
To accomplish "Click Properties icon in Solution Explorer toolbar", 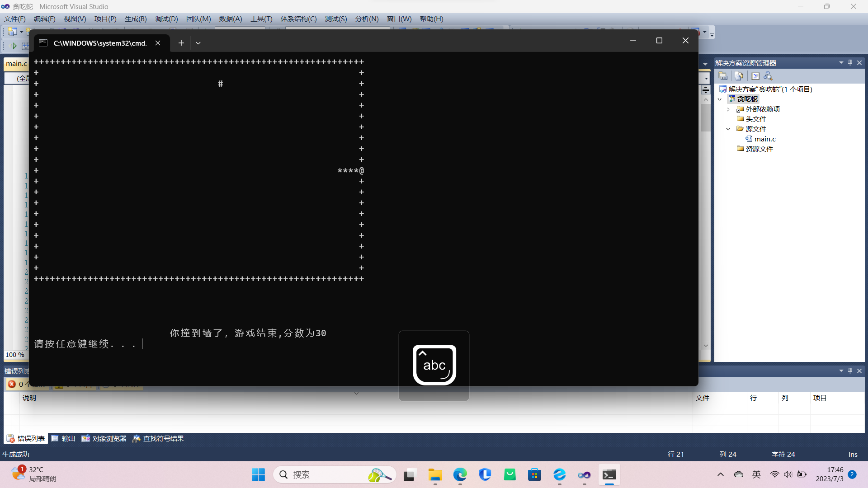I will [x=722, y=76].
